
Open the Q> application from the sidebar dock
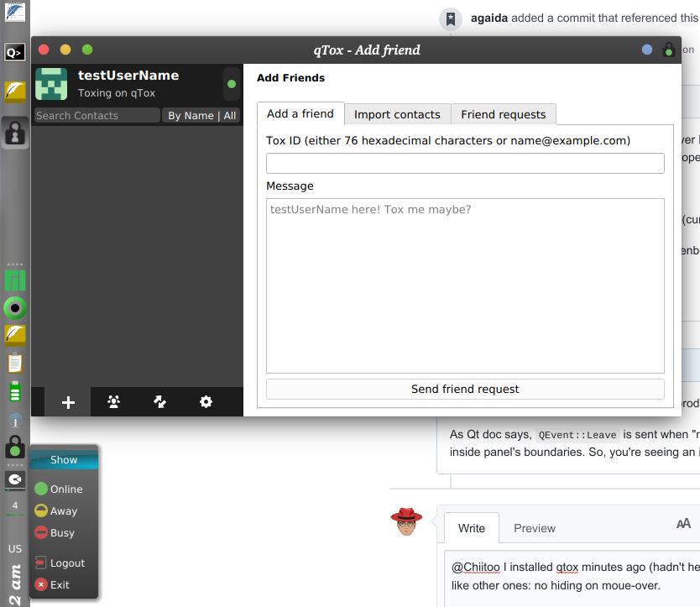pyautogui.click(x=13, y=53)
